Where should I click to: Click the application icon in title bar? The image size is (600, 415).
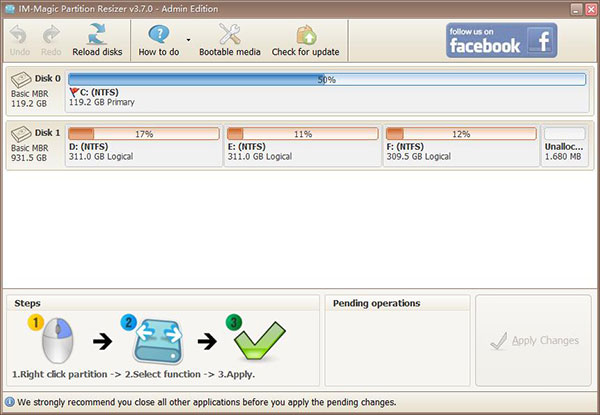(x=10, y=9)
